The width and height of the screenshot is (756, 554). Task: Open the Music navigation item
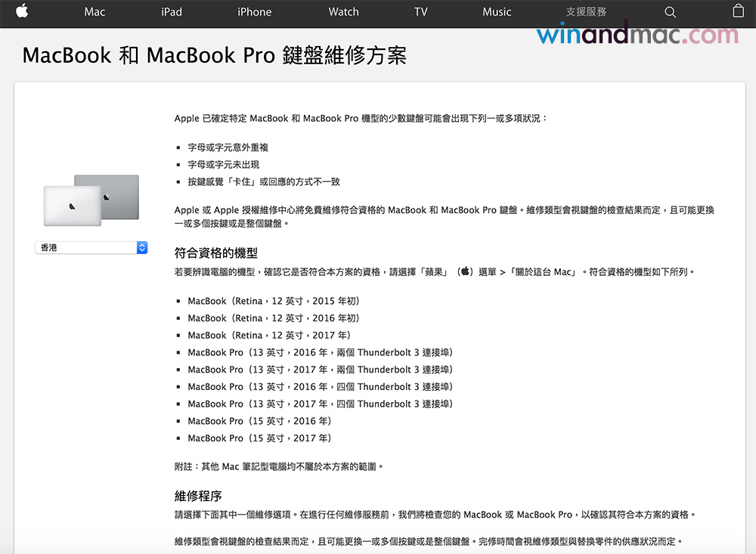(497, 12)
